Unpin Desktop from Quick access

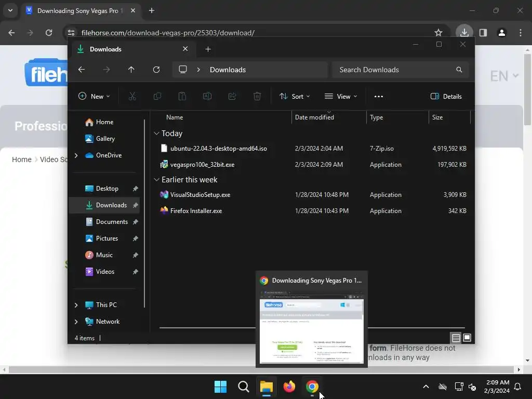point(136,189)
